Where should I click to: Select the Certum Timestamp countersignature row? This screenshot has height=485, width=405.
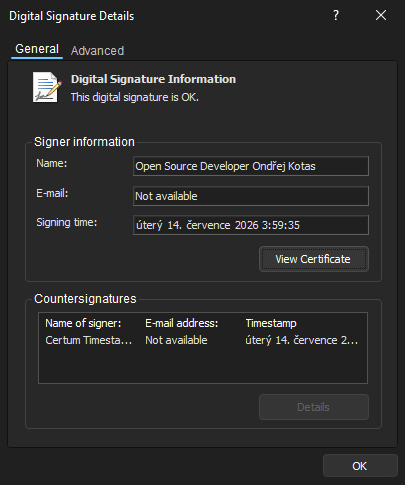click(x=203, y=340)
